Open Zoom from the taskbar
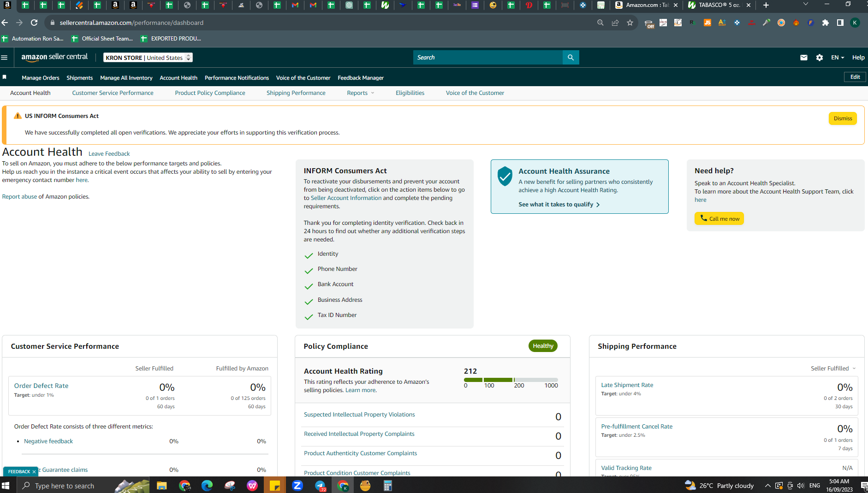868x493 pixels. [x=297, y=485]
